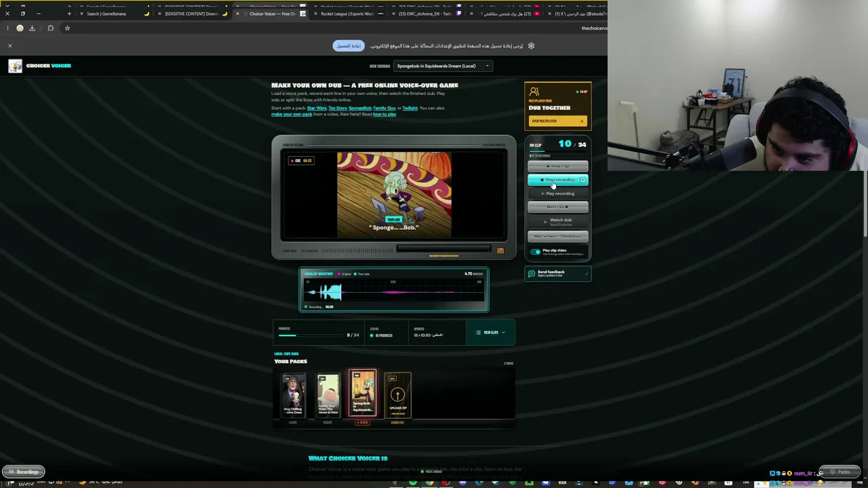Open the SpongeBob pack link
The image size is (868, 488).
click(360, 108)
